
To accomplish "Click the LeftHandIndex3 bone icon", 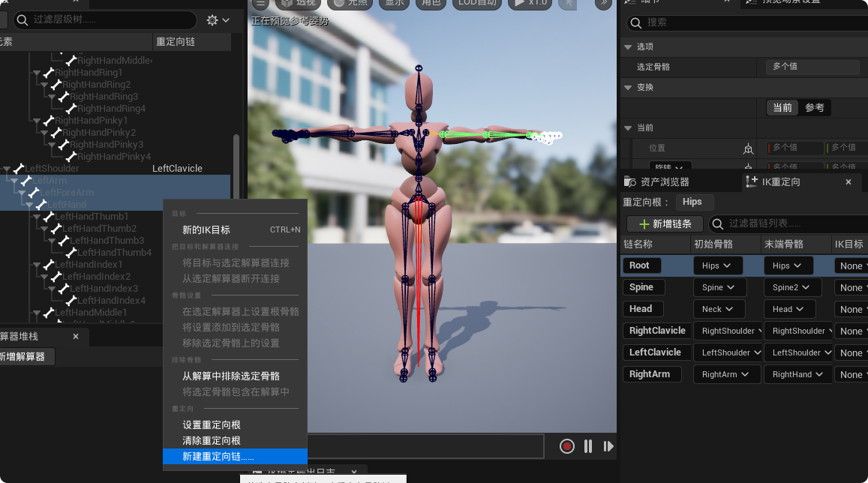I will click(64, 288).
